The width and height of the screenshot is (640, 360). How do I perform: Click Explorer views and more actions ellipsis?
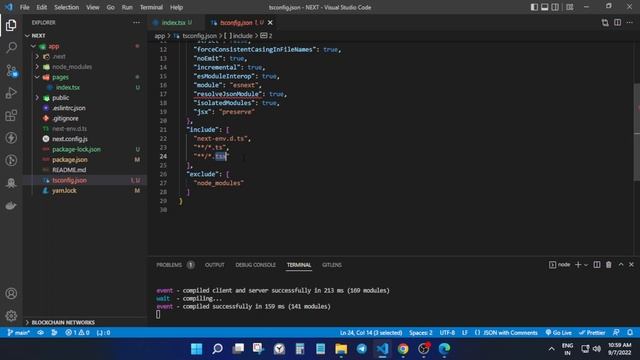coord(137,22)
